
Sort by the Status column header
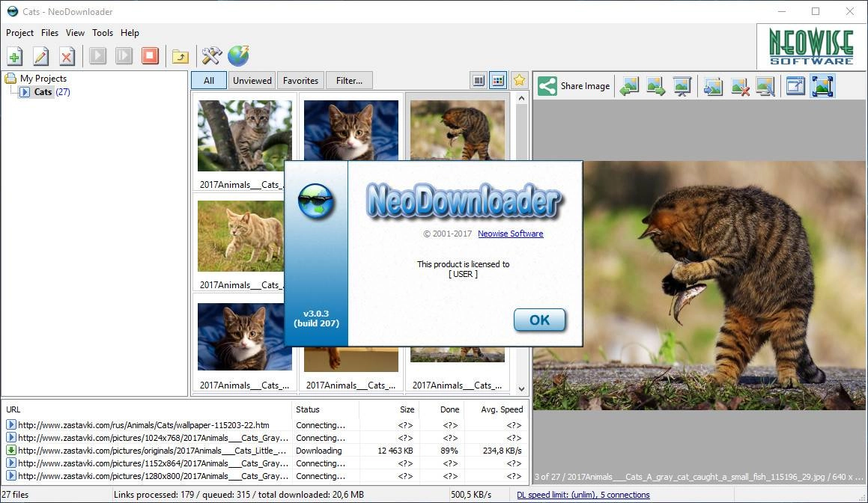click(x=326, y=409)
